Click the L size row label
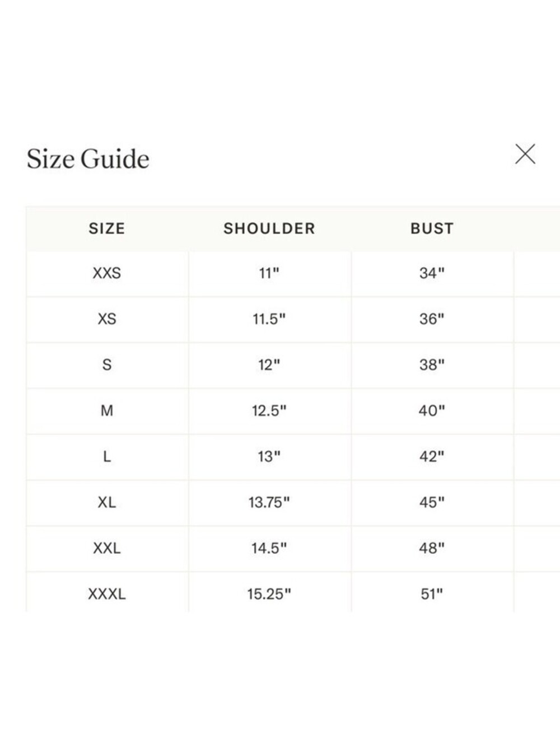The width and height of the screenshot is (560, 744). (x=107, y=457)
